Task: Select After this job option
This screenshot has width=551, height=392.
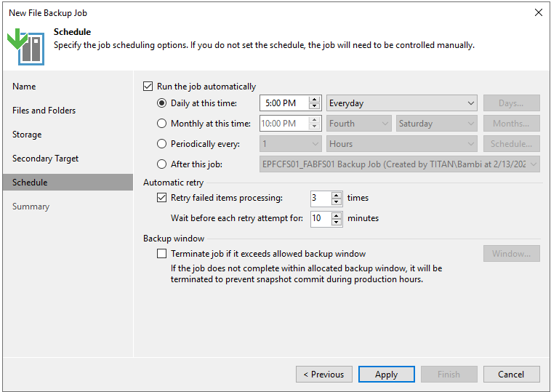Action: [x=161, y=164]
